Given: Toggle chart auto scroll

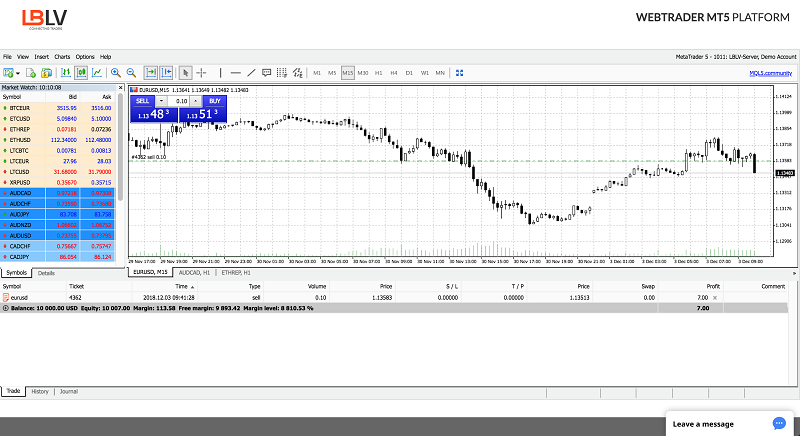Looking at the screenshot, I should [151, 73].
